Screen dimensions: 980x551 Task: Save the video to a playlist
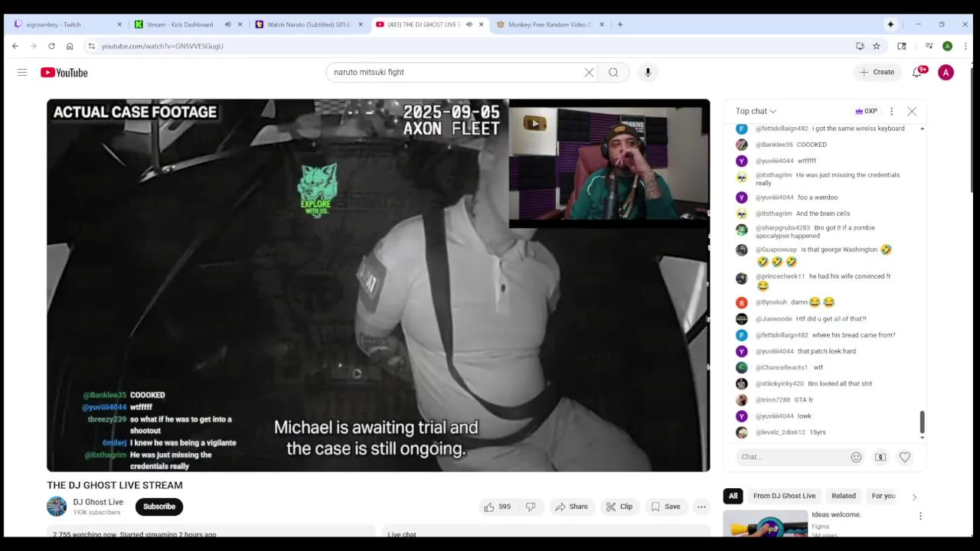coord(665,507)
